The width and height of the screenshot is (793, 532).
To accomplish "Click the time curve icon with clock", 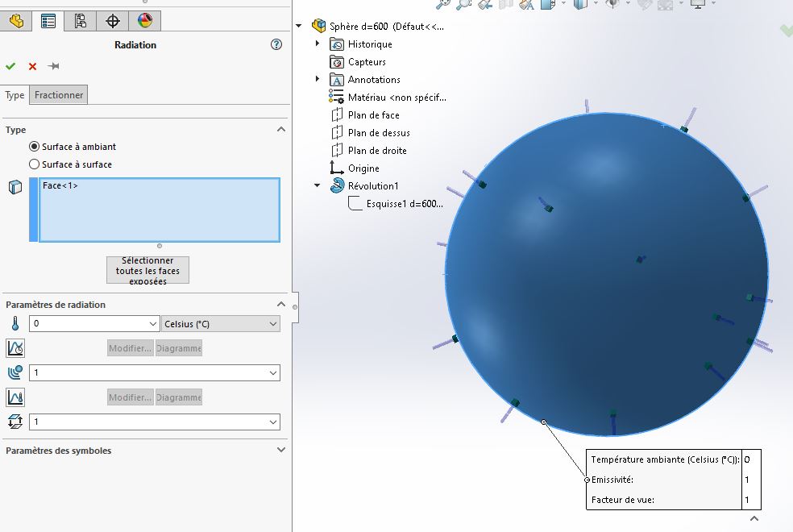I will pos(15,348).
